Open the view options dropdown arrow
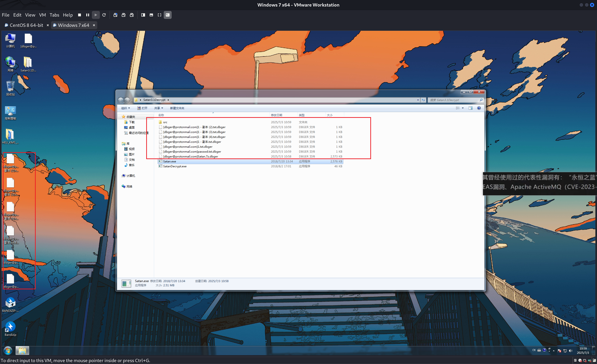 [463, 108]
